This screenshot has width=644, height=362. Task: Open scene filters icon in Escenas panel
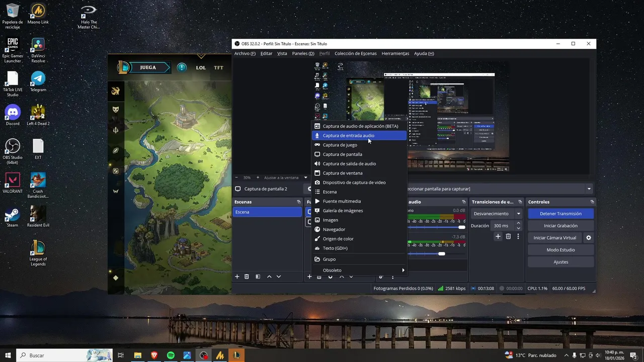pos(258,277)
